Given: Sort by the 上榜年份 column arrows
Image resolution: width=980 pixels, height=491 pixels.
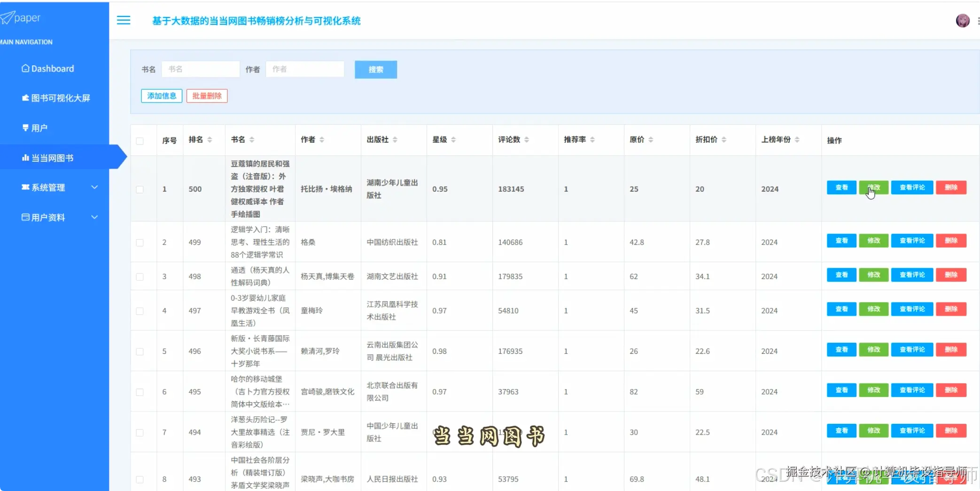Looking at the screenshot, I should (797, 140).
